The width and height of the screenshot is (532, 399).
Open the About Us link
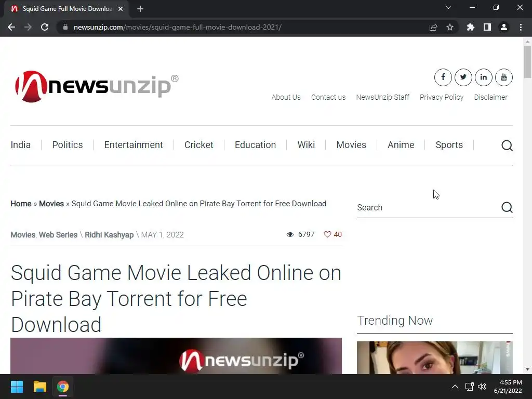(286, 97)
